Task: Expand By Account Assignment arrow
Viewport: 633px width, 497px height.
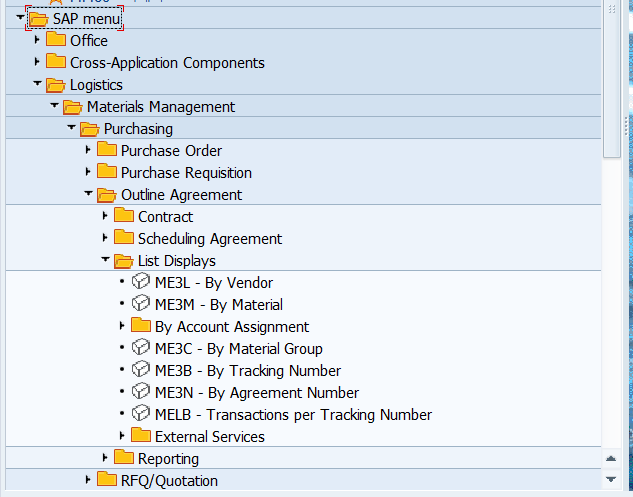Action: (x=122, y=326)
